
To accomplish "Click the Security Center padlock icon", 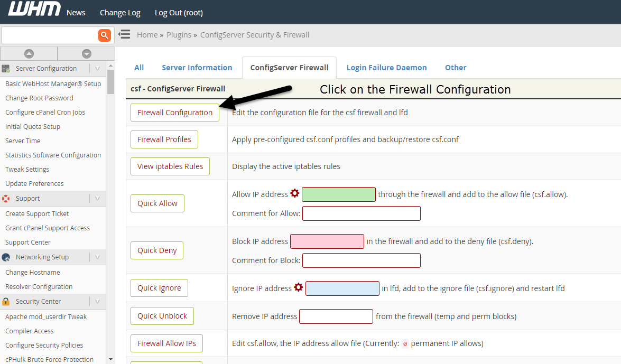I will tap(6, 302).
